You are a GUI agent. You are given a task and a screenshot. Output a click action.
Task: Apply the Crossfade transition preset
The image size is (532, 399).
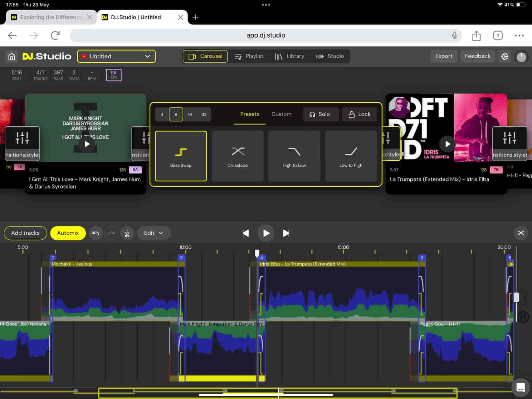(237, 156)
